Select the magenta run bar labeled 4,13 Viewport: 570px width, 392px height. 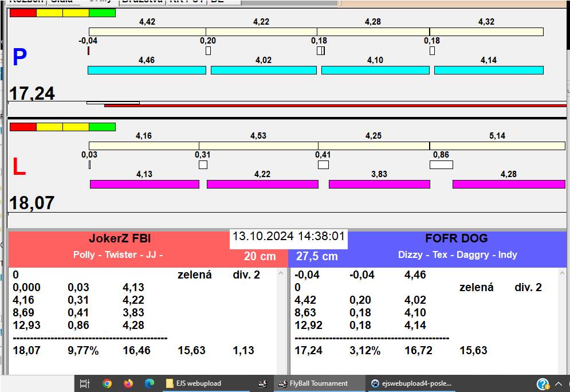(x=144, y=185)
